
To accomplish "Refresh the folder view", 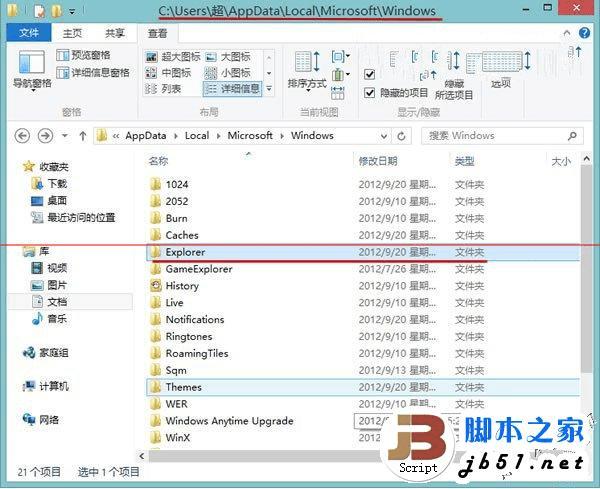I will 401,136.
